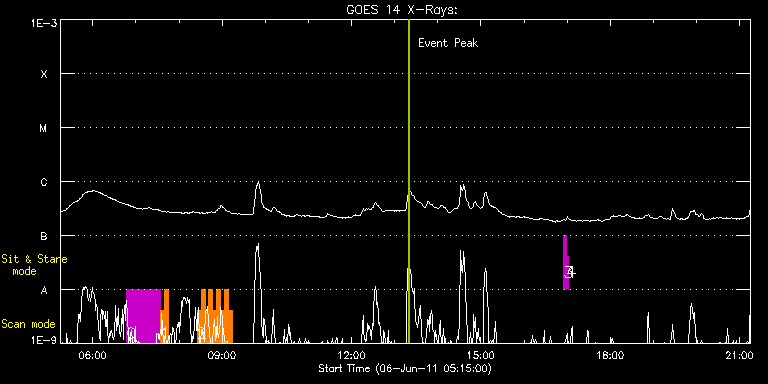This screenshot has height=384, width=768.
Task: Click the '1E-3' top axis value
Action: (x=44, y=23)
